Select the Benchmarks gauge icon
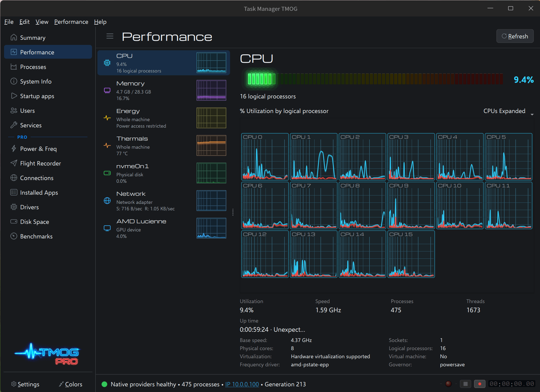This screenshot has width=540, height=392. [14, 236]
